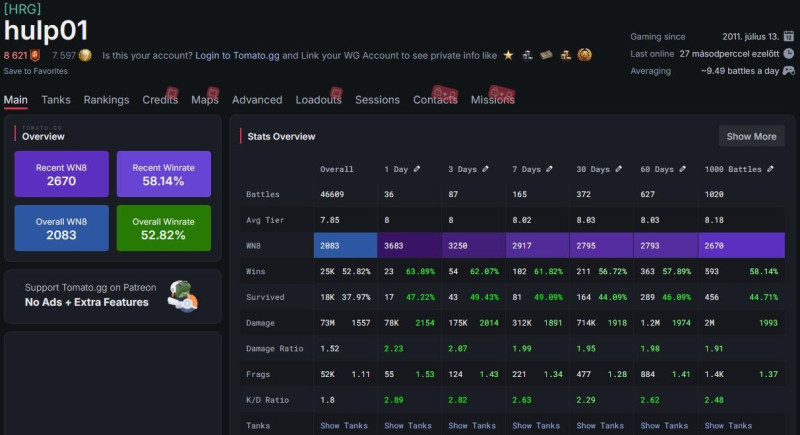Click the gold coin icon next to 7 597

pos(85,55)
